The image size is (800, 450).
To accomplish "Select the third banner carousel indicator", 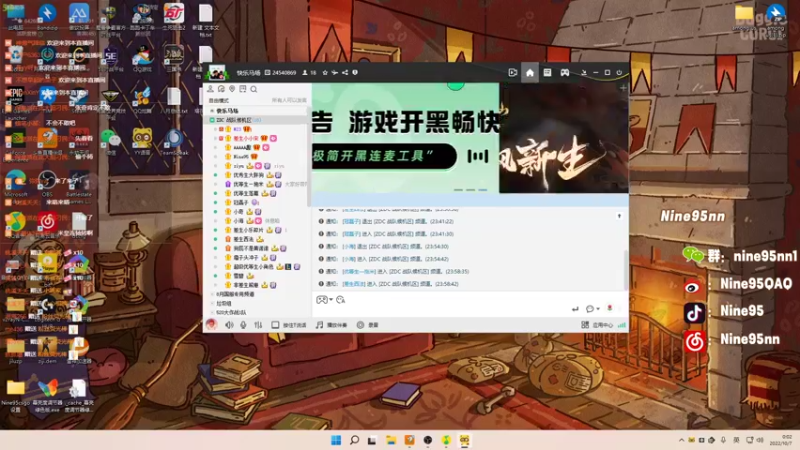I will point(482,190).
